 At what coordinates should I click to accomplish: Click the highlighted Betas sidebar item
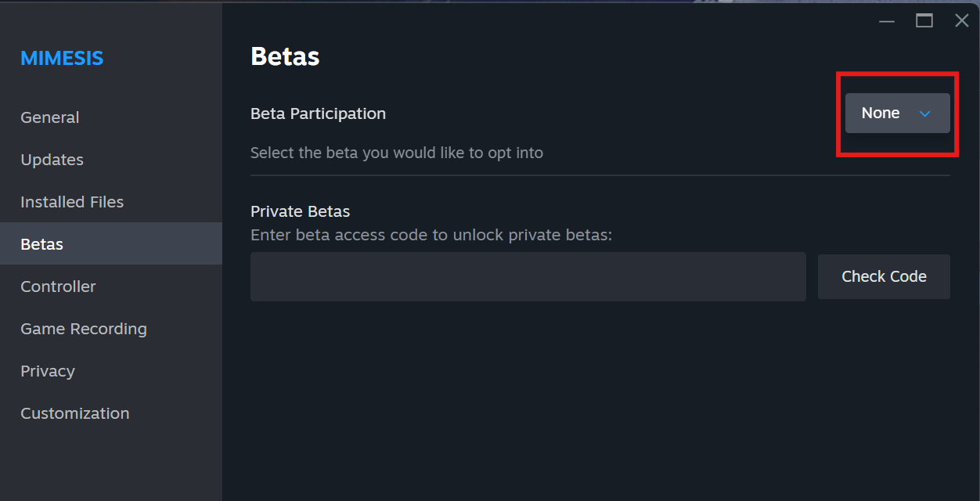click(x=42, y=244)
